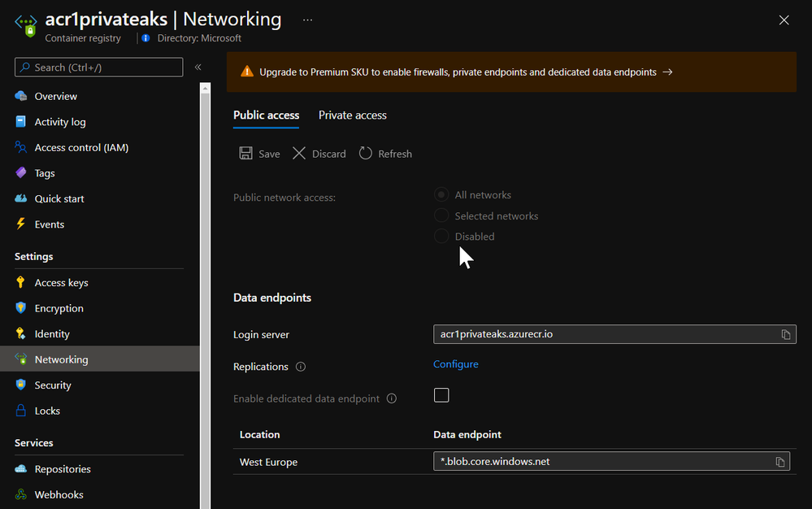Click the Webhooks icon
This screenshot has width=812, height=509.
tap(20, 494)
